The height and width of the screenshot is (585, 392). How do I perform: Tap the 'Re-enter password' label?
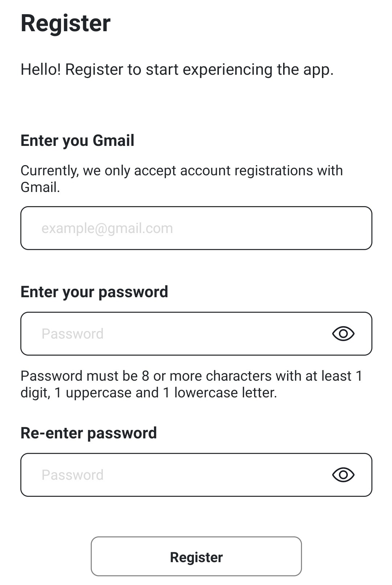coord(89,433)
